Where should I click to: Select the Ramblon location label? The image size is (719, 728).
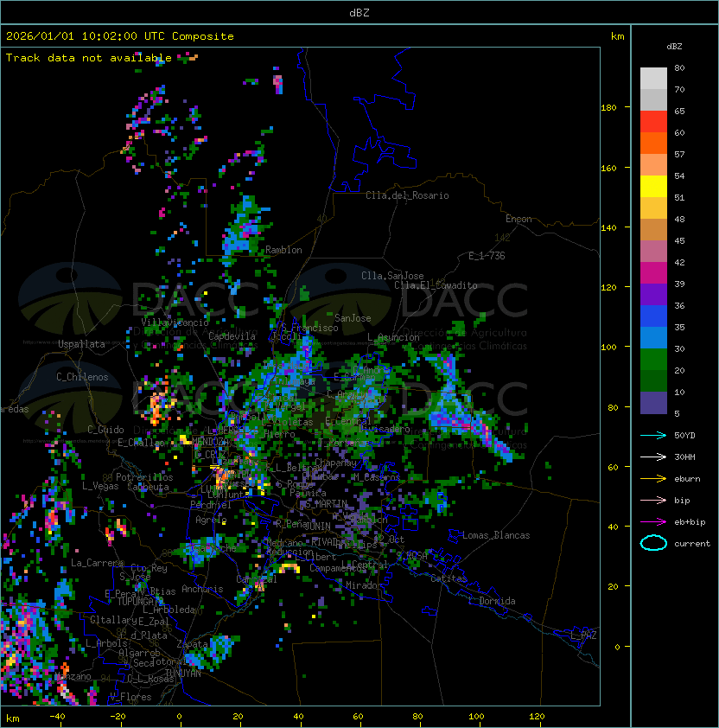click(x=283, y=250)
